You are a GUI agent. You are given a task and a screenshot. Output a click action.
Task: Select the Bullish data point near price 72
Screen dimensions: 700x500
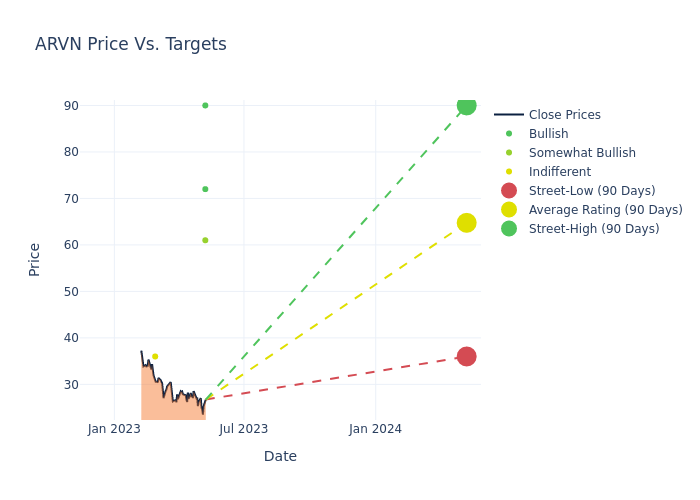coord(205,189)
